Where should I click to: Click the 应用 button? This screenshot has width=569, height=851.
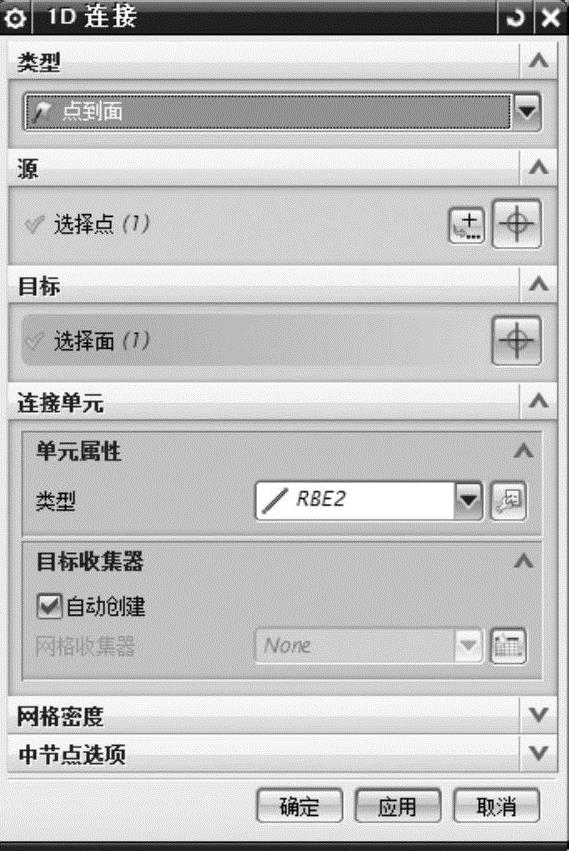(x=398, y=806)
